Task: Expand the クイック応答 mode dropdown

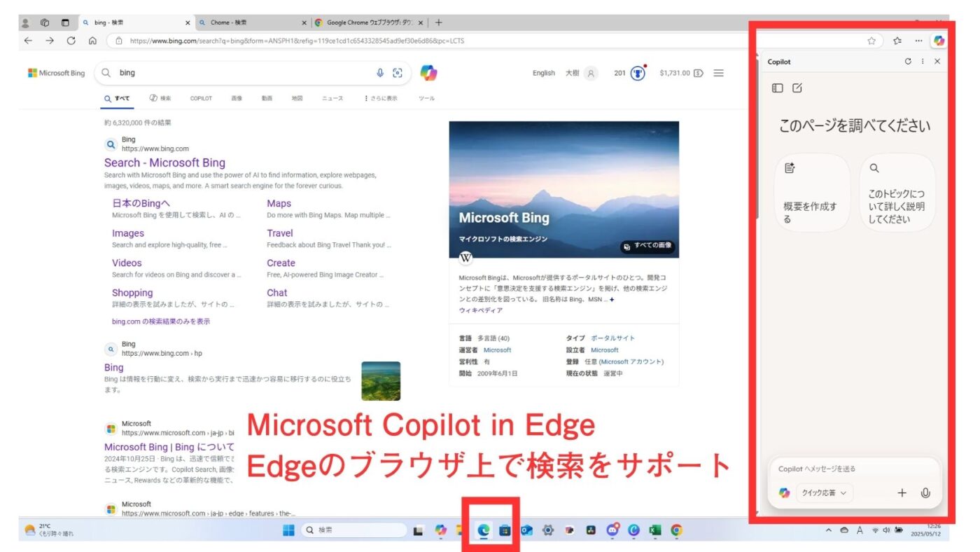Action: pos(824,493)
